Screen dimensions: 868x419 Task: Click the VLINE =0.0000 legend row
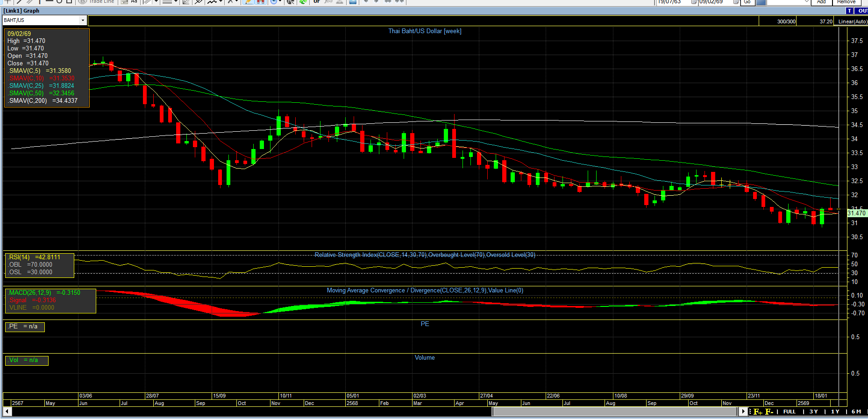(x=31, y=308)
